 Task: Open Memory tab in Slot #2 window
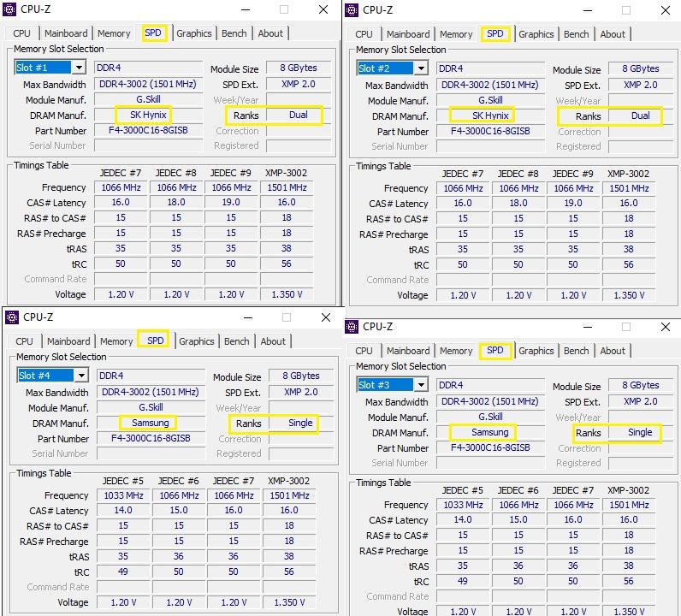pos(456,34)
